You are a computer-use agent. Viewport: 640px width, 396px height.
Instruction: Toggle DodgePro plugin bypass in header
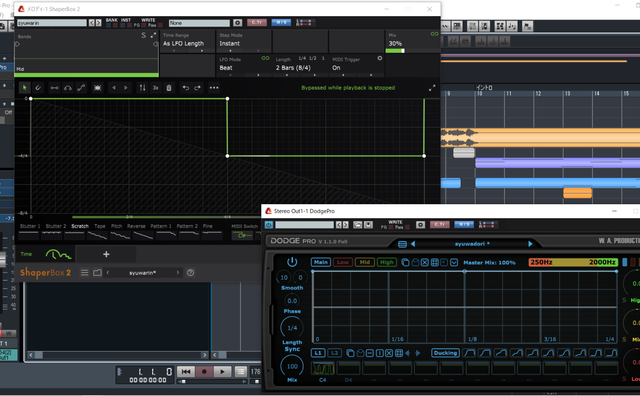point(269,225)
